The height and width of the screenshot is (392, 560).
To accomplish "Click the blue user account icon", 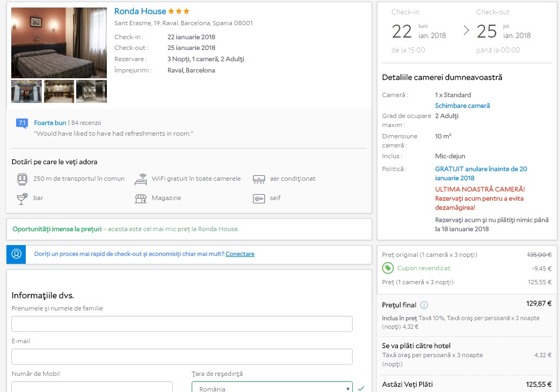I will pos(17,254).
